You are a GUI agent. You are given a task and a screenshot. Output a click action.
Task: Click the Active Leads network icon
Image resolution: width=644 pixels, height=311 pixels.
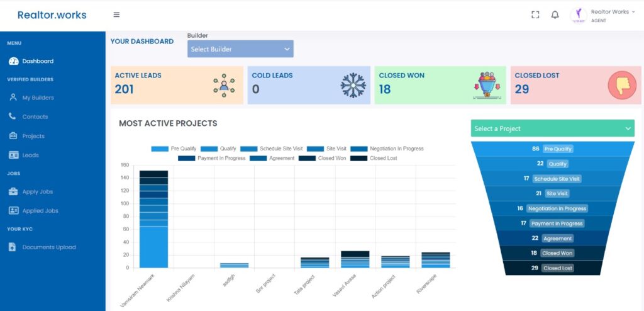[223, 86]
